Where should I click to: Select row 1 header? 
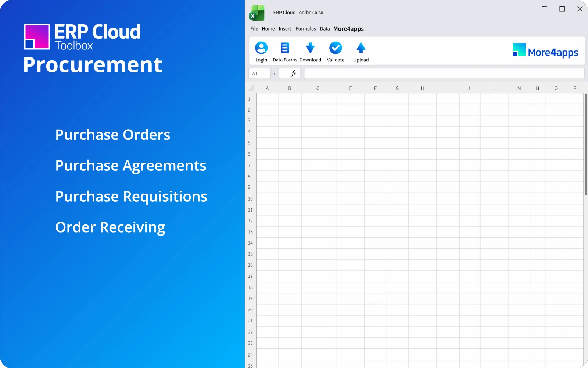pos(249,99)
